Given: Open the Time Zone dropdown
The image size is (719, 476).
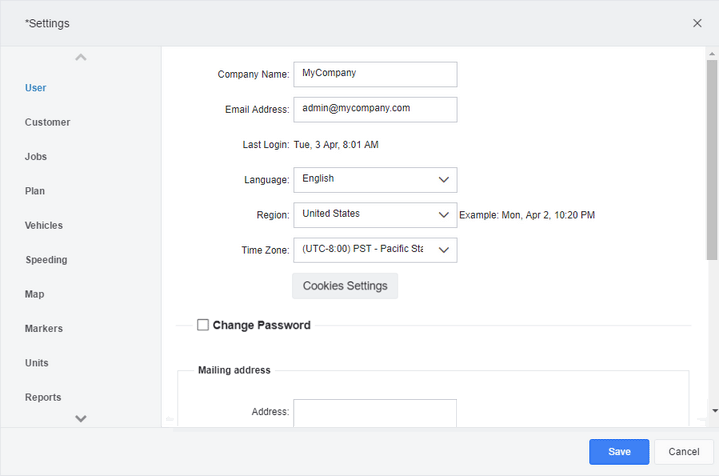Looking at the screenshot, I should [375, 250].
